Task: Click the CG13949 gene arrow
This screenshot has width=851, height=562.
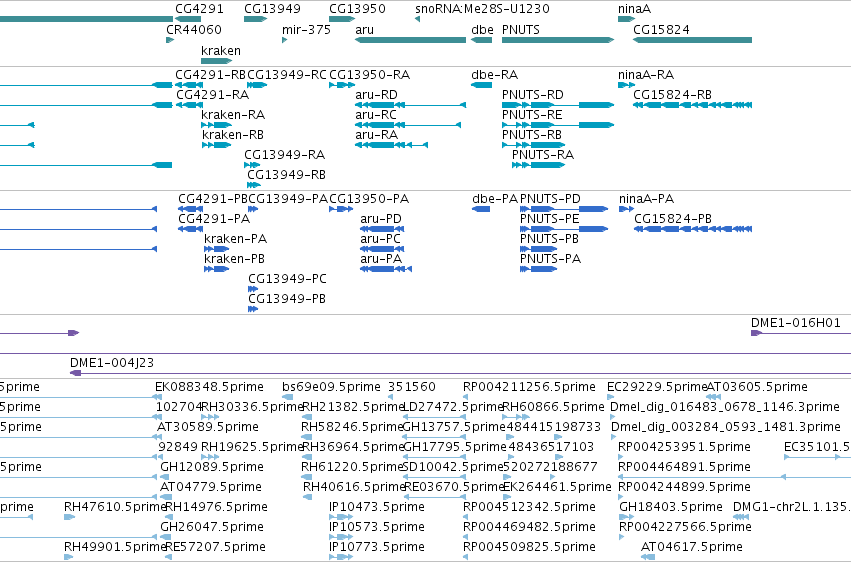Action: [256, 19]
